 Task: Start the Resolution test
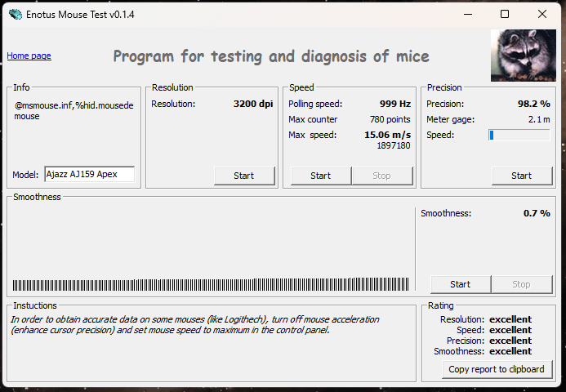pyautogui.click(x=244, y=176)
